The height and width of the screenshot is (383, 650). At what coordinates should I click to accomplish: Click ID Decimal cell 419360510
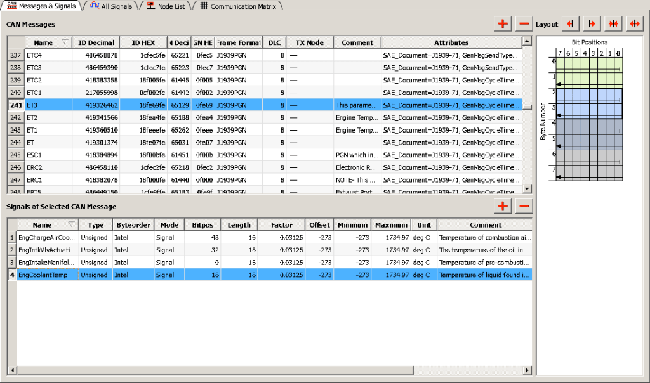click(x=96, y=130)
